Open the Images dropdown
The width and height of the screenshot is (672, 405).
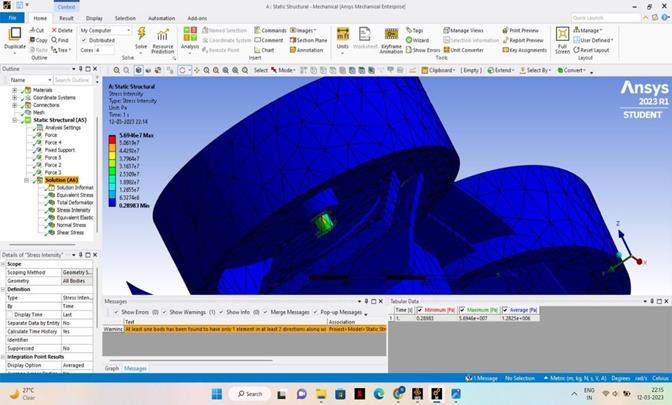(303, 30)
